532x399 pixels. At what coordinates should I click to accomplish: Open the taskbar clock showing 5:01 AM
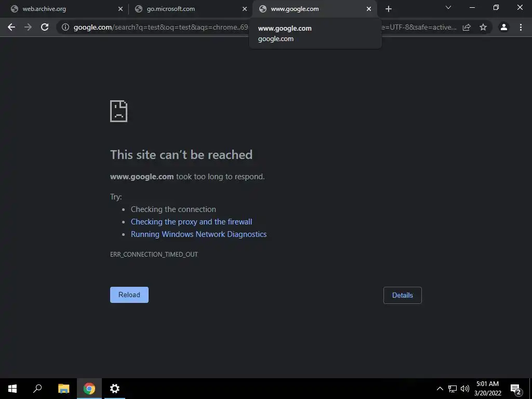click(x=487, y=389)
